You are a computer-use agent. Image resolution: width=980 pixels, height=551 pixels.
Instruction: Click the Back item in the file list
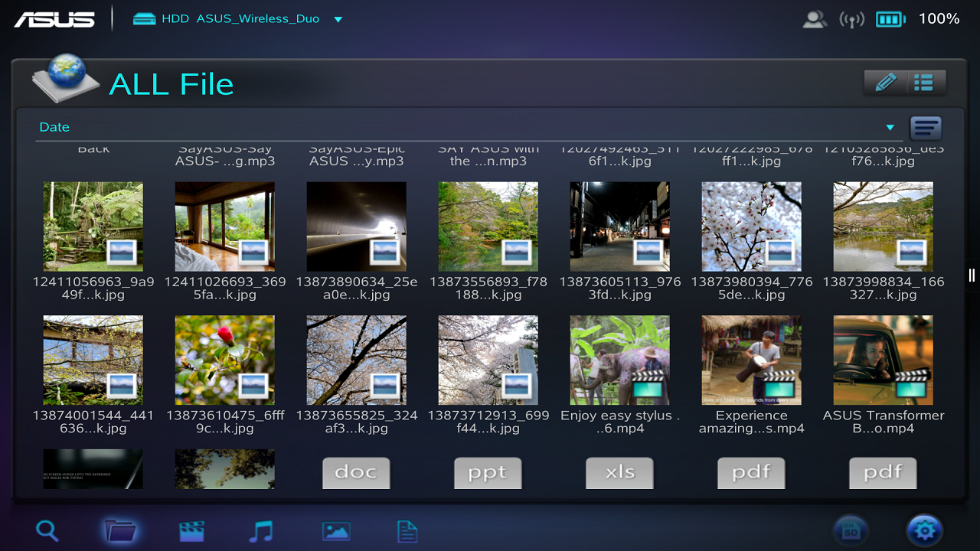pos(93,148)
